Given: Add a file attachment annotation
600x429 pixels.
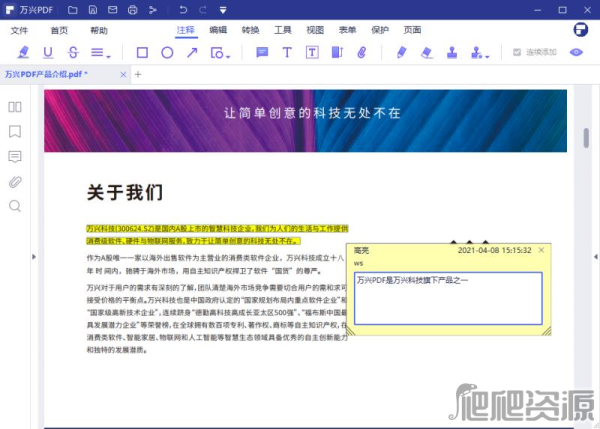Looking at the screenshot, I should pyautogui.click(x=362, y=52).
